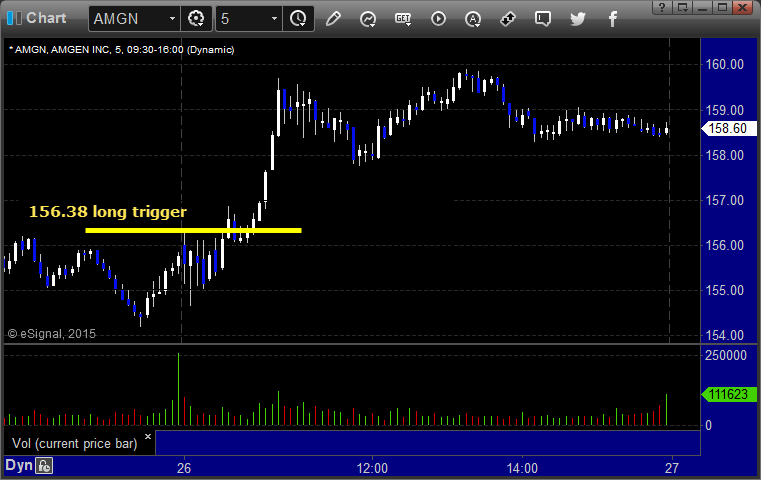This screenshot has height=480, width=761.
Task: Open the comment bubble icon
Action: click(x=543, y=19)
